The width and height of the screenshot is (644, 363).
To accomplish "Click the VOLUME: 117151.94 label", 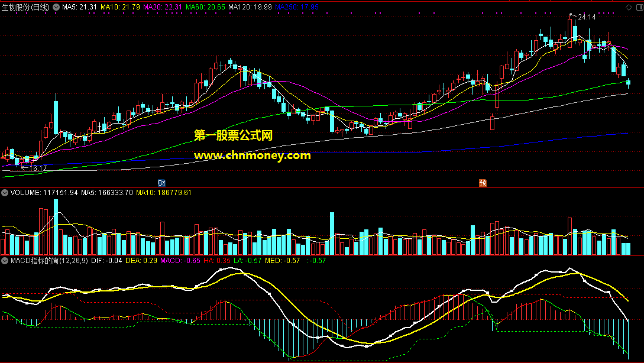I will pyautogui.click(x=44, y=193).
